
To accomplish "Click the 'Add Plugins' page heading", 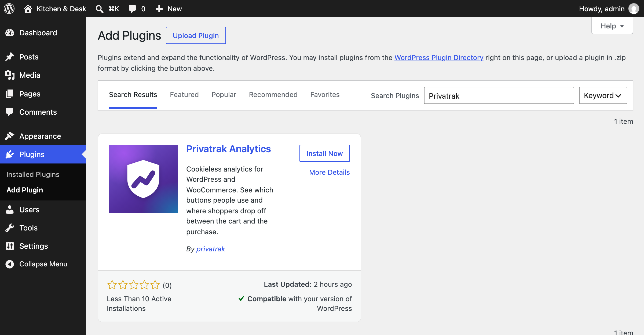I will tap(129, 35).
